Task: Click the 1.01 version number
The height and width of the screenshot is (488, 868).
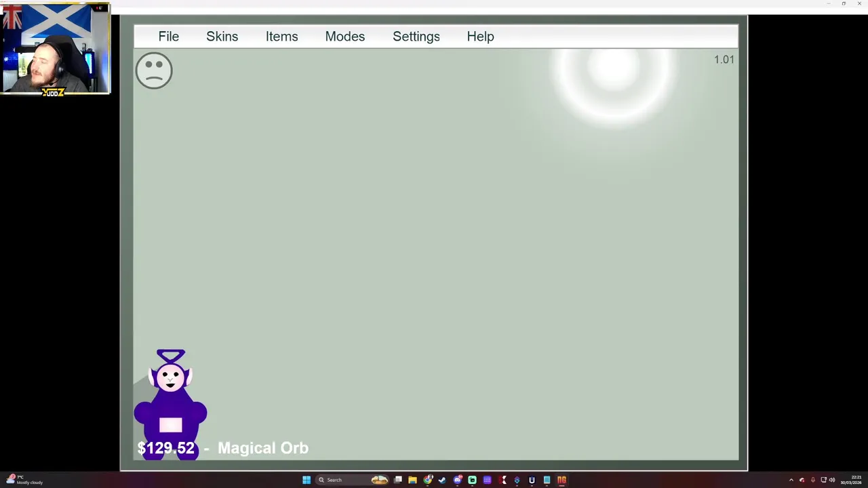Action: pyautogui.click(x=724, y=60)
